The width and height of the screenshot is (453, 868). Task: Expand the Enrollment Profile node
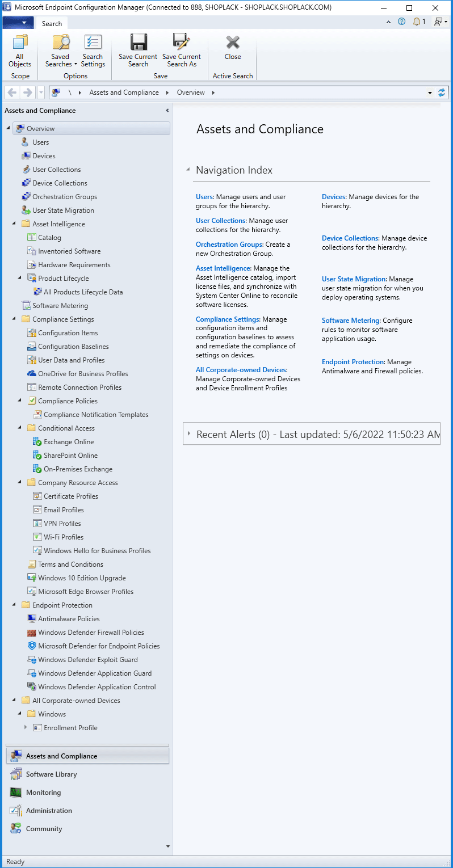point(26,727)
